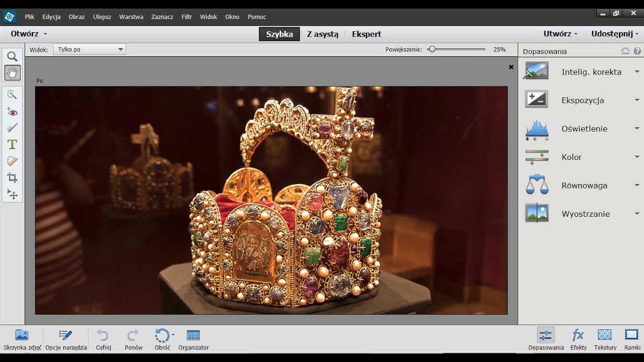Image resolution: width=644 pixels, height=362 pixels.
Task: Show the Dopasowania panel
Action: [x=546, y=339]
